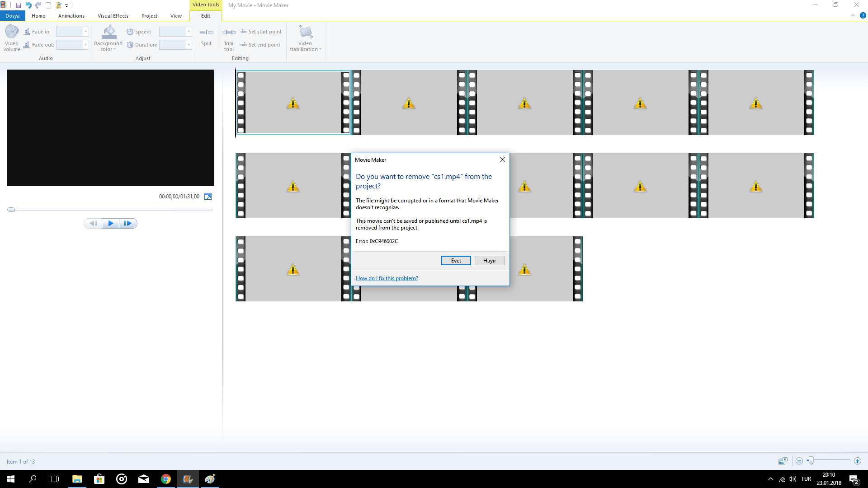Open the 'How do I fix this problem?' link
The width and height of the screenshot is (868, 488).
(387, 278)
